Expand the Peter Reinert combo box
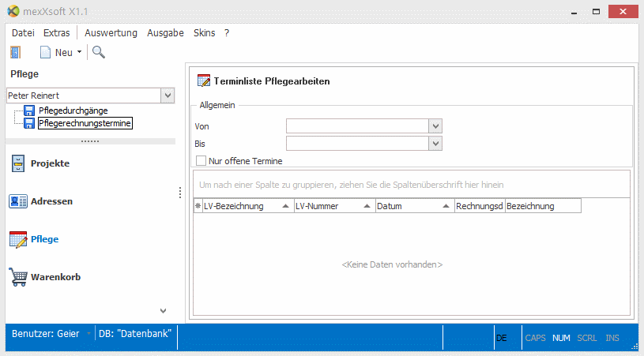This screenshot has height=356, width=644. pos(168,96)
